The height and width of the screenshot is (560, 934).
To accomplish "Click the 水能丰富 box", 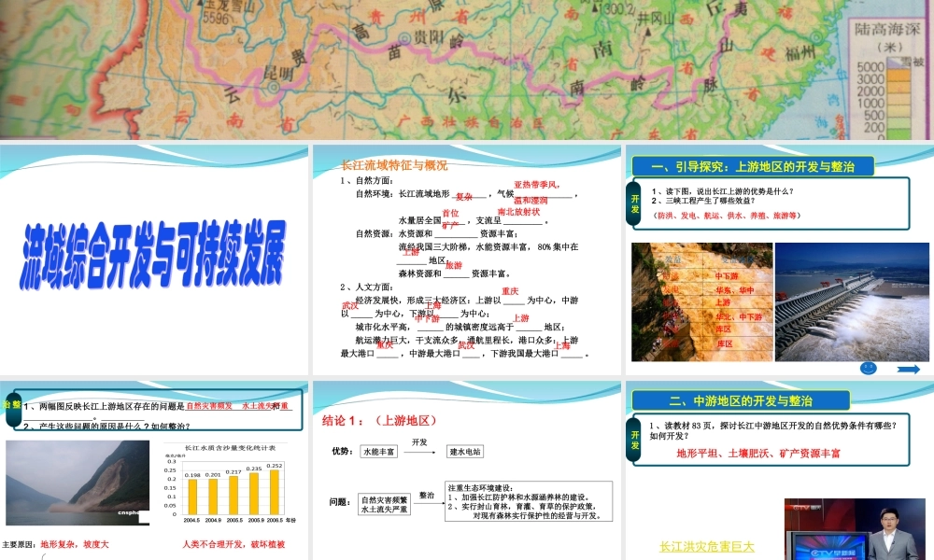I will [x=379, y=452].
